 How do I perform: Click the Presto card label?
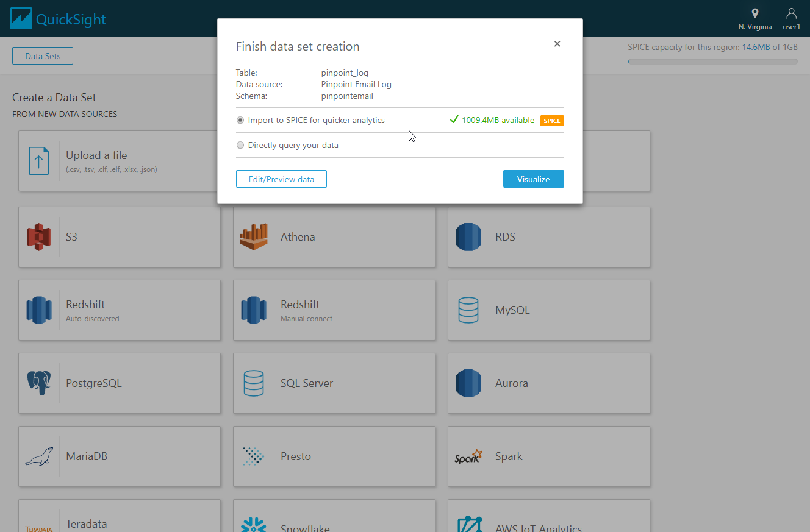pos(296,456)
